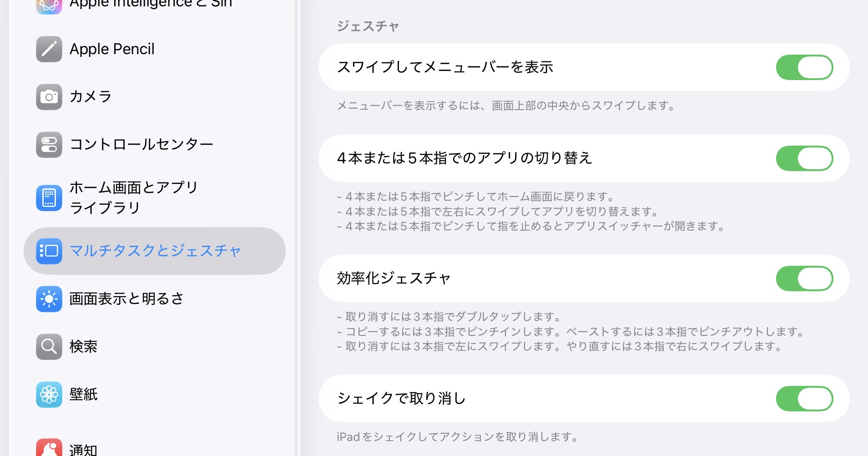Open the Display & Brightness sun icon
Screen dimensions: 868x456
click(x=49, y=299)
